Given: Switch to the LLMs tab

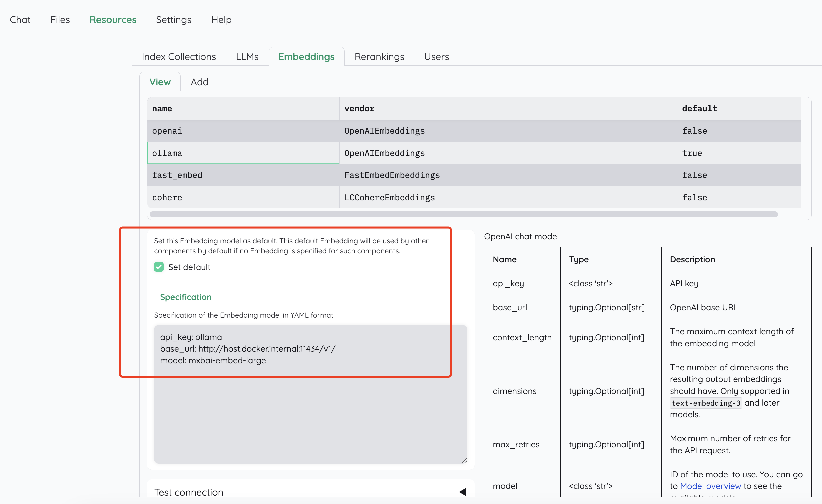Looking at the screenshot, I should click(247, 57).
